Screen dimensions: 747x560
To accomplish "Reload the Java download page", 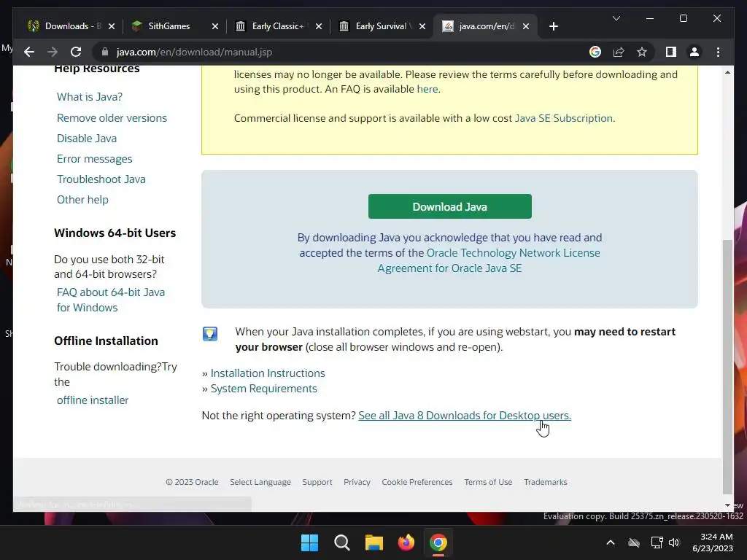I will click(76, 52).
